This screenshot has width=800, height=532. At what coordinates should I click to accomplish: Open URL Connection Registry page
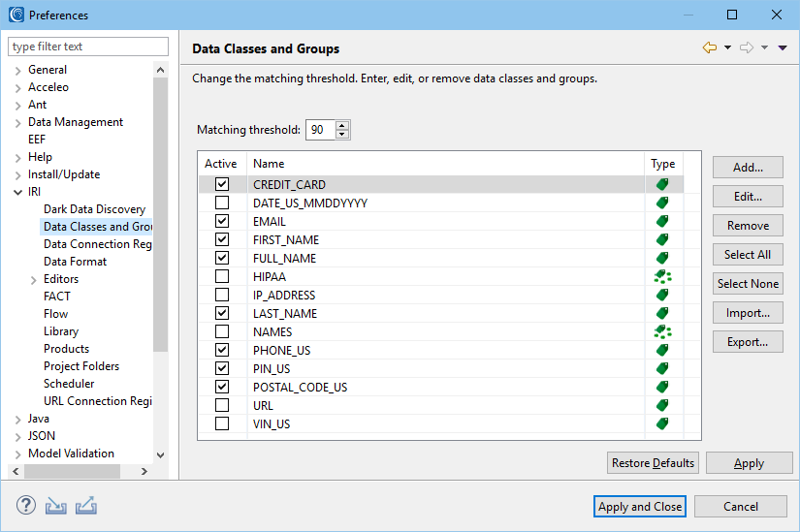pos(98,401)
